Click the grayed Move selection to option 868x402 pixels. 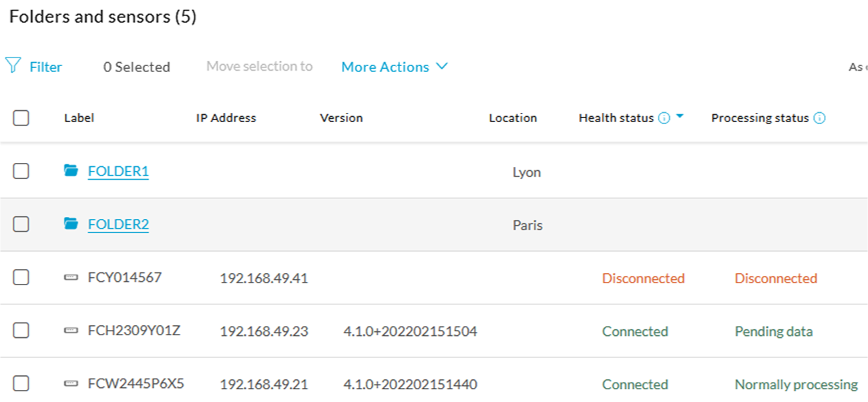[x=260, y=66]
